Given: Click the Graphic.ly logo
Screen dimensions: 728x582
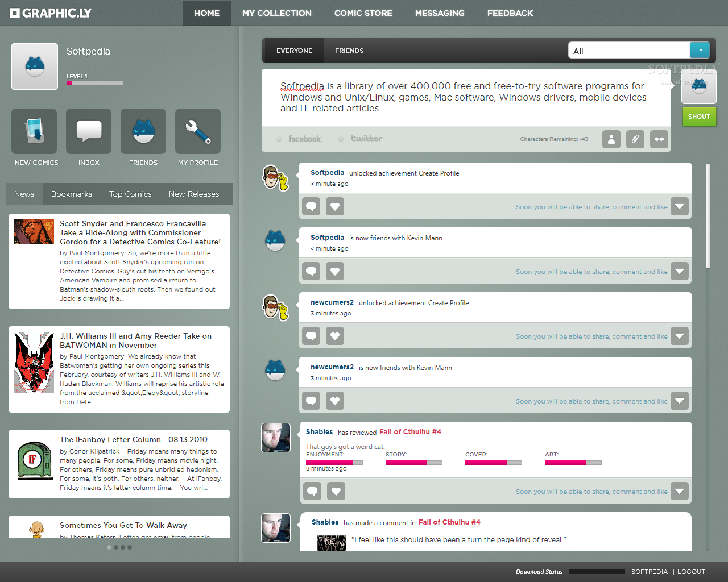Looking at the screenshot, I should coord(51,13).
